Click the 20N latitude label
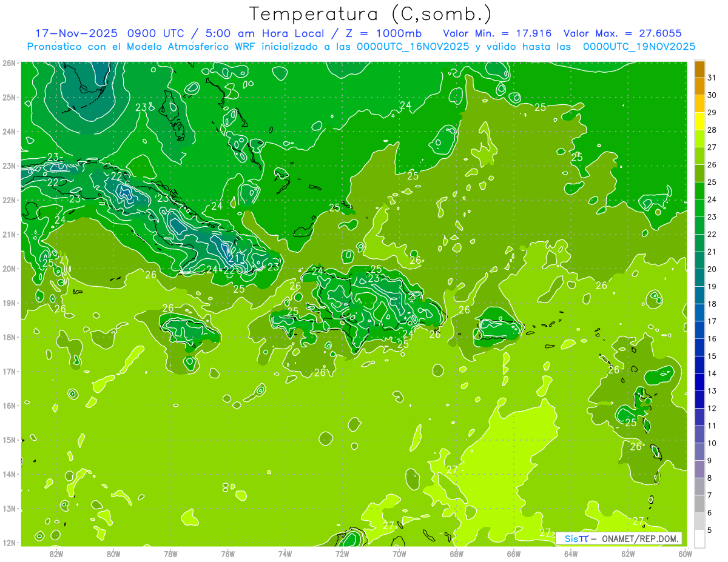 coord(9,269)
